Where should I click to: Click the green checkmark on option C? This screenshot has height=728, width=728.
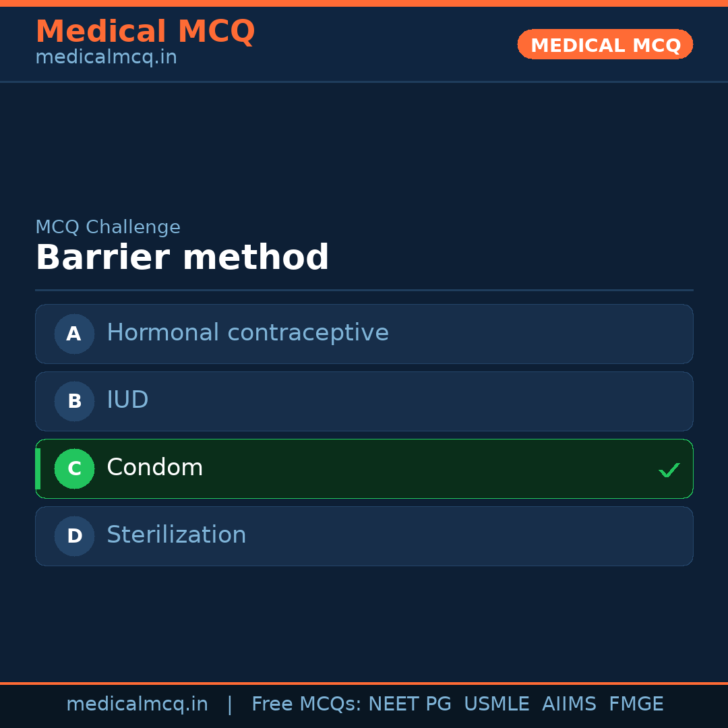tap(669, 469)
